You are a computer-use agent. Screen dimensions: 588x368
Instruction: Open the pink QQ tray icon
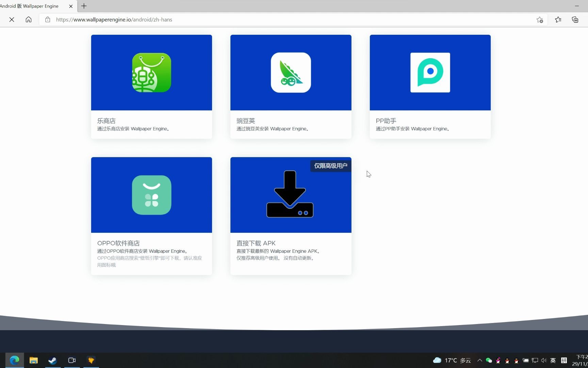point(498,360)
